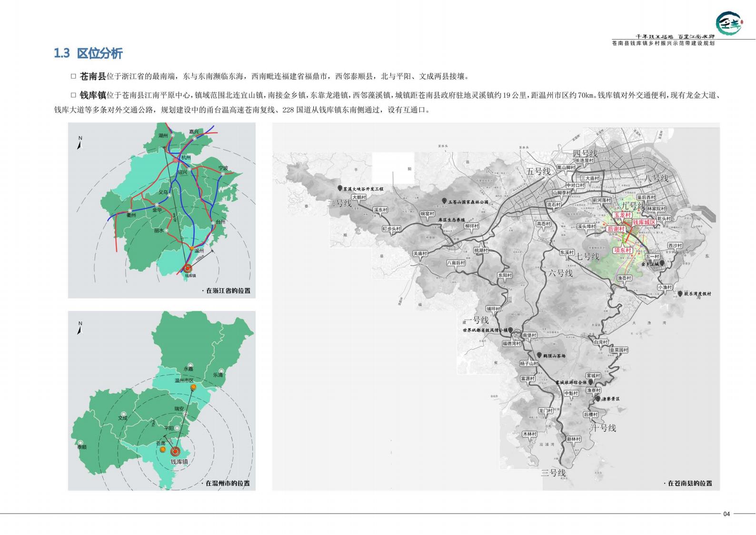Click the 新林村 village label

pyautogui.click(x=574, y=439)
